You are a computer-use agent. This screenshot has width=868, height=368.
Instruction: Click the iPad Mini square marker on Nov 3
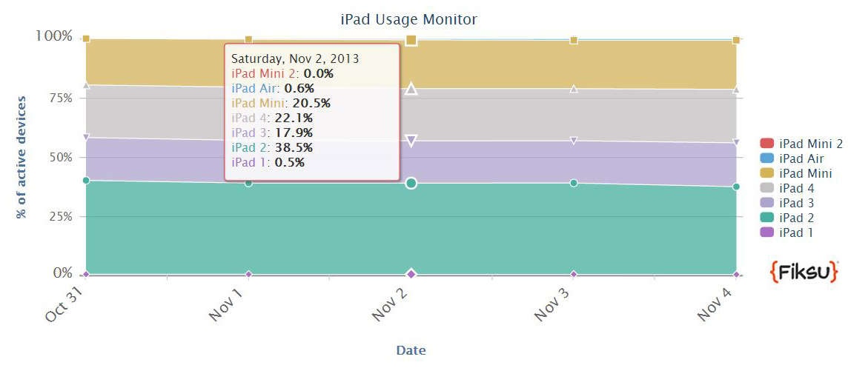574,40
